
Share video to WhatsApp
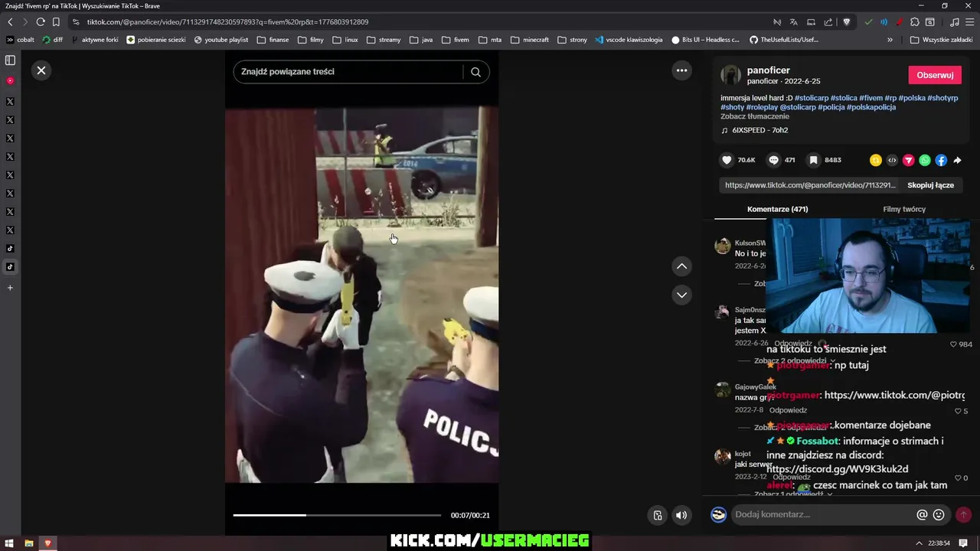(x=925, y=160)
